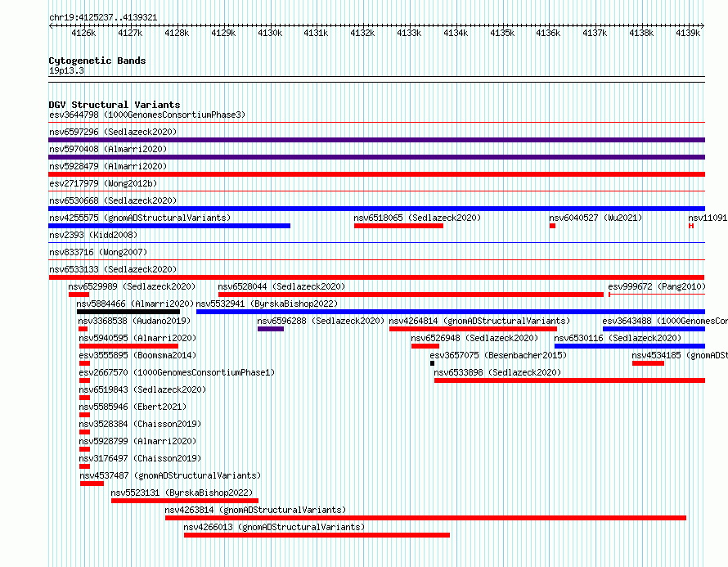Viewport: 728px width, 567px height.
Task: Click the nsv5585946 (Ebert2021) label
Action: (133, 407)
